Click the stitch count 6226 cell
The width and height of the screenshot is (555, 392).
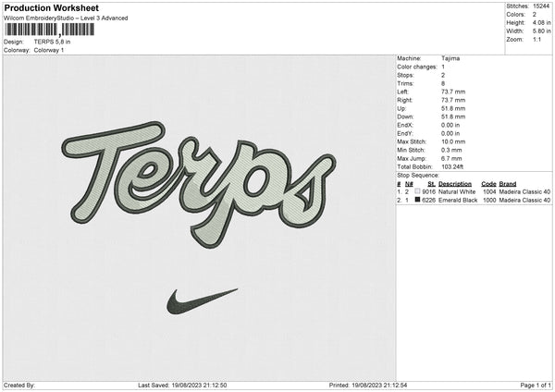pos(428,201)
